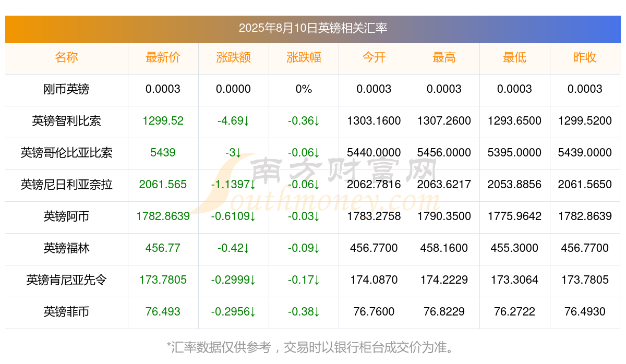Viewport: 626px width, 364px height.
Task: Click the opening price 76.7600
Action: point(374,312)
